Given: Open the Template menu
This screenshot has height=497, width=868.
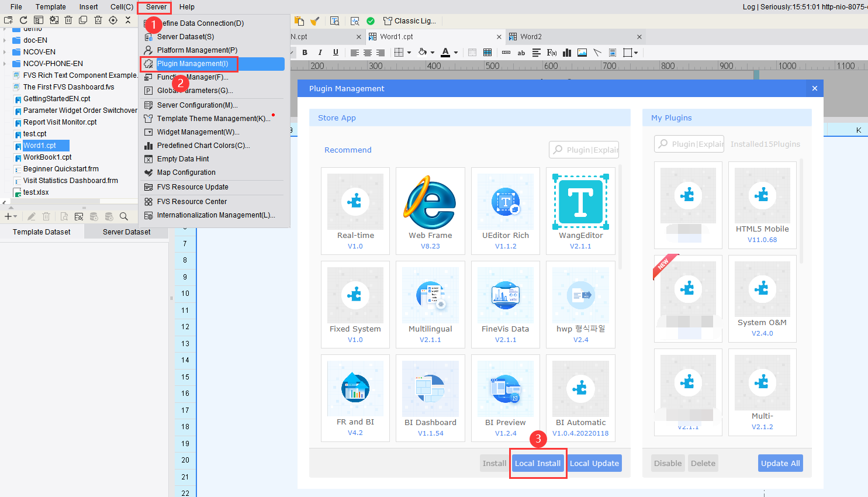Looking at the screenshot, I should (51, 7).
